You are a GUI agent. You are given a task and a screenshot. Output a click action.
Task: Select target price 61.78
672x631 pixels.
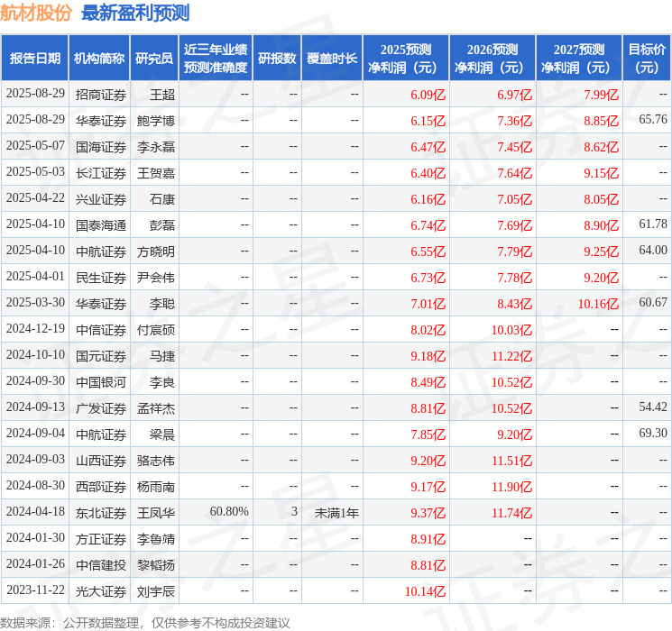(653, 224)
